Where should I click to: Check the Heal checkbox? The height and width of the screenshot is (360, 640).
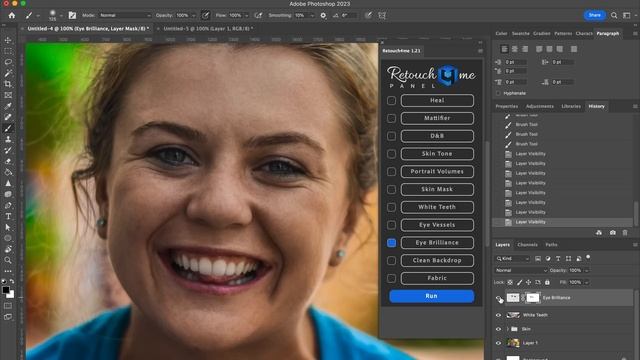(391, 100)
